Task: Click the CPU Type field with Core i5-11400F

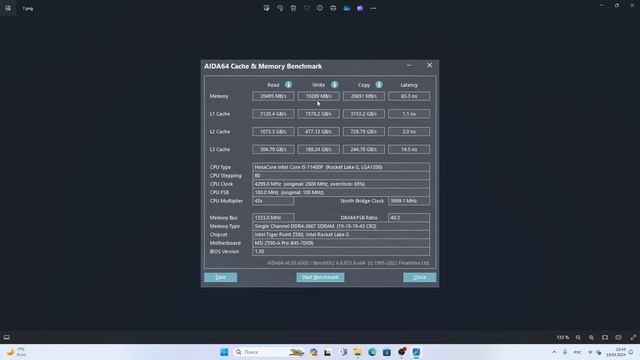Action: pyautogui.click(x=341, y=167)
